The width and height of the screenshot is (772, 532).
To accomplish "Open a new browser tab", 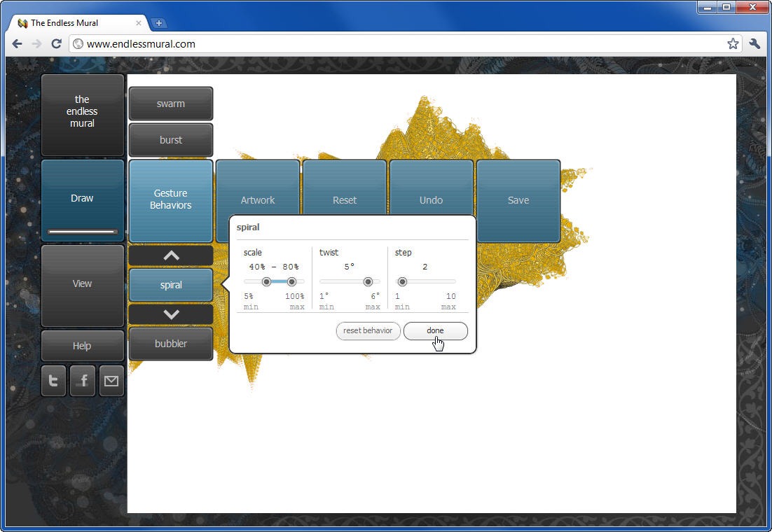I will (158, 23).
